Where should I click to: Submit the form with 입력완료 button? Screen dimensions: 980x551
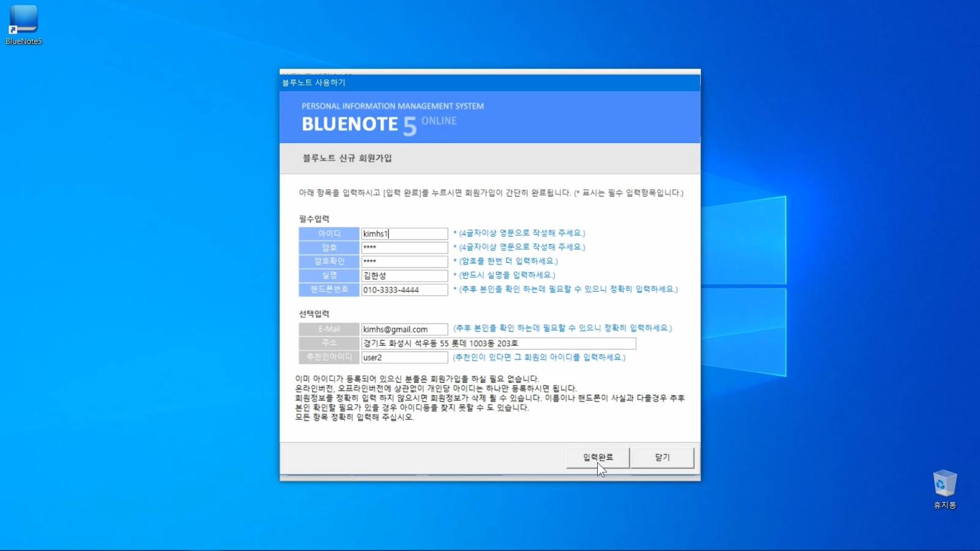598,457
